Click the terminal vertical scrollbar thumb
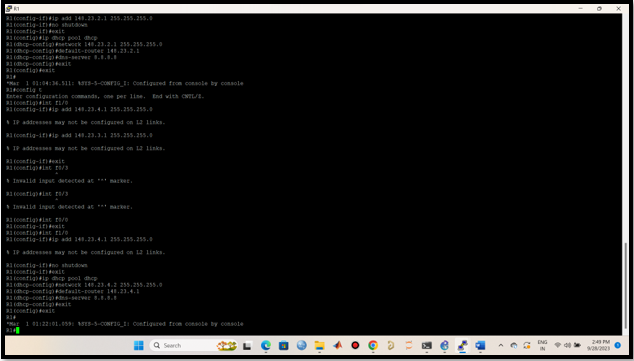Image resolution: width=634 pixels, height=361 pixels. [626, 287]
